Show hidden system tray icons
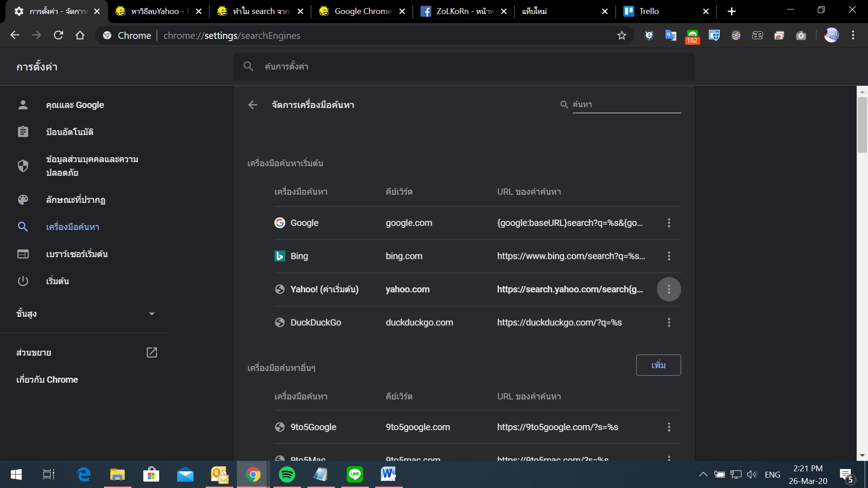This screenshot has width=868, height=488. coord(703,474)
